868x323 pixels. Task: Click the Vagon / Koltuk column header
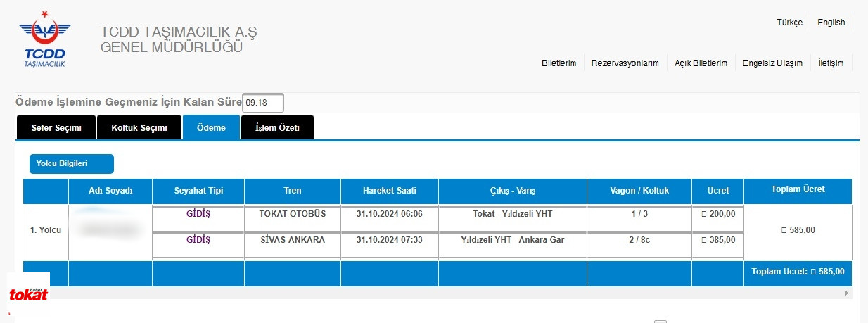(639, 191)
